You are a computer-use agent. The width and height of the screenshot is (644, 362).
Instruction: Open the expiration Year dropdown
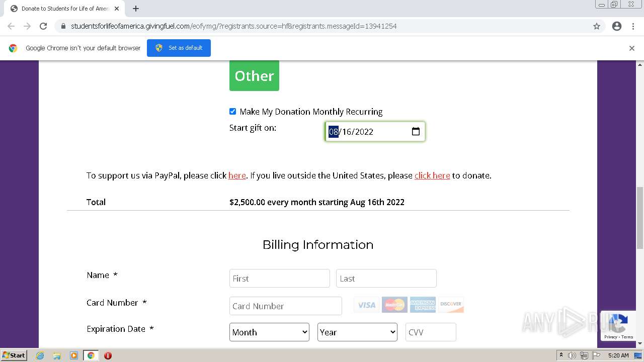357,332
